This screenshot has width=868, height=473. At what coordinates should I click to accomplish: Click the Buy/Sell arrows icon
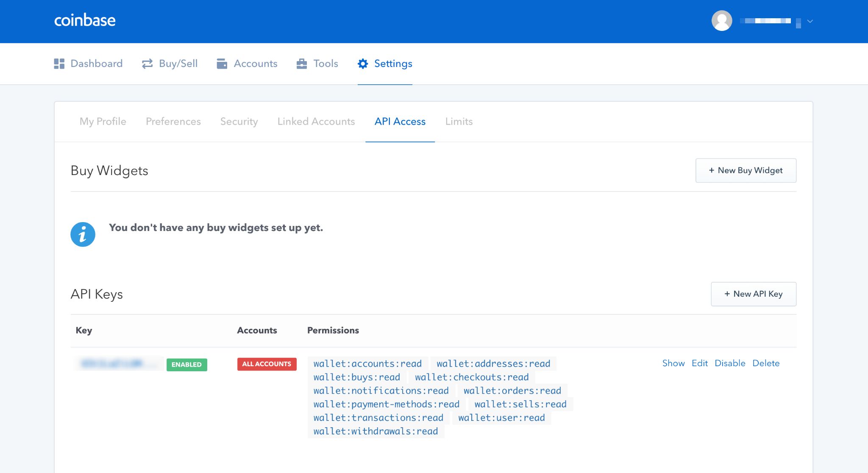[x=147, y=64]
